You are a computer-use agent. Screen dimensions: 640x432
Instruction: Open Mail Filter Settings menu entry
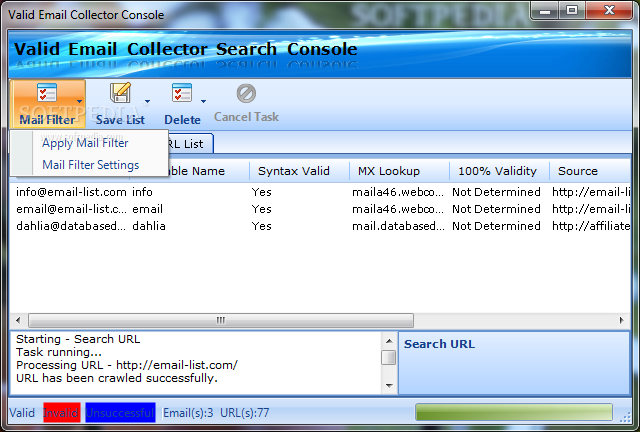pyautogui.click(x=91, y=165)
